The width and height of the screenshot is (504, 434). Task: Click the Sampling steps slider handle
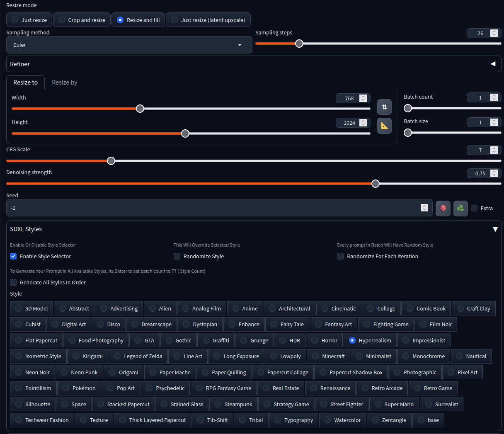coord(299,44)
